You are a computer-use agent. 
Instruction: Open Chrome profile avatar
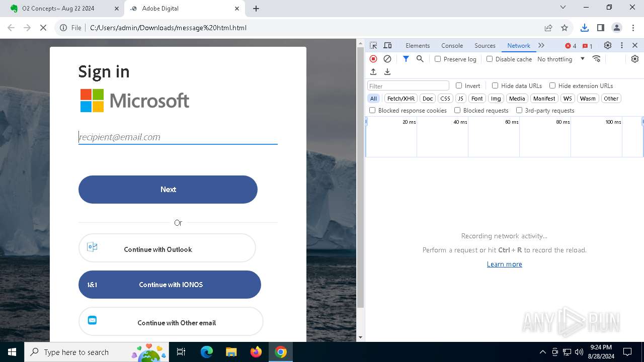[x=616, y=28]
